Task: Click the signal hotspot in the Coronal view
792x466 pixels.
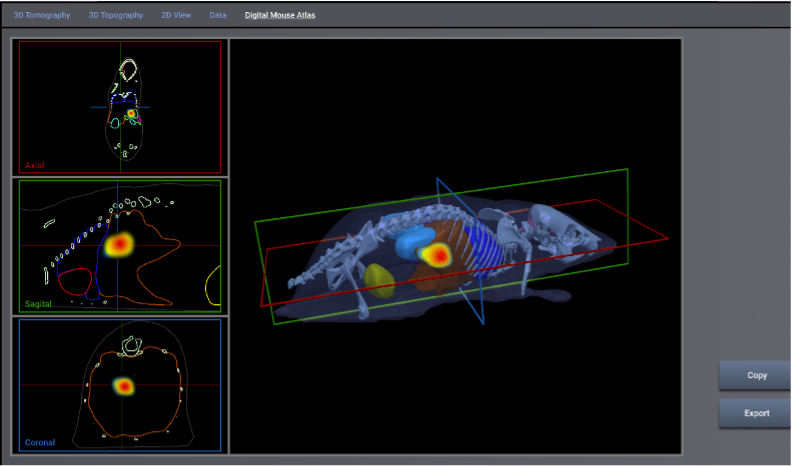Action: point(123,385)
